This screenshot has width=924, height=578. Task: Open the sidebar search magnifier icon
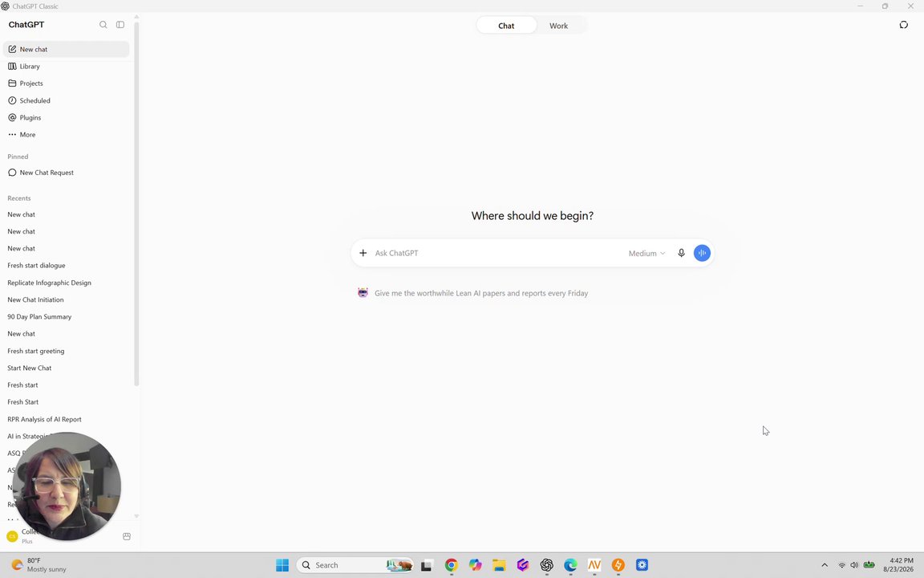pyautogui.click(x=103, y=25)
